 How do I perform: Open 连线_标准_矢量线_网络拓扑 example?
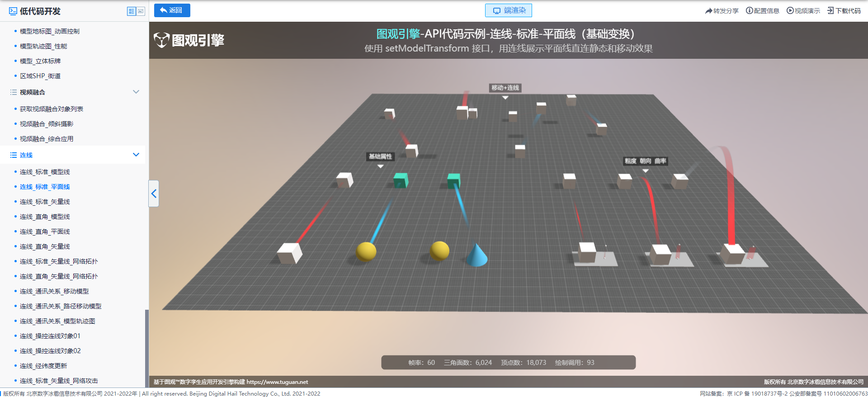pyautogui.click(x=59, y=261)
